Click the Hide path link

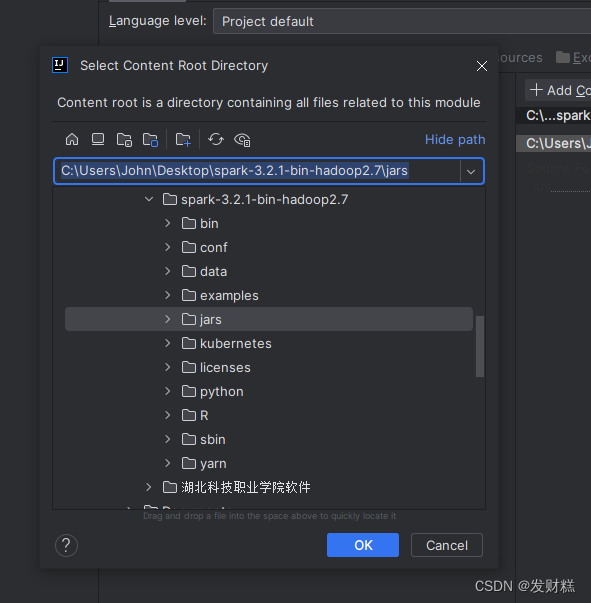coord(455,139)
